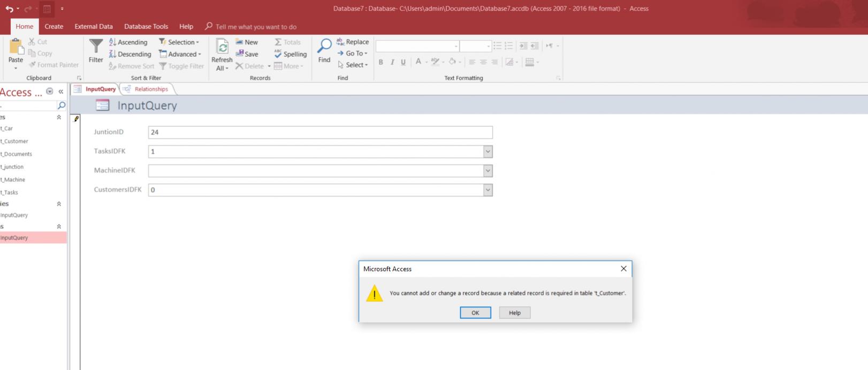Screen dimensions: 868x370
Task: Click OK in the Microsoft Access dialog
Action: [475, 313]
